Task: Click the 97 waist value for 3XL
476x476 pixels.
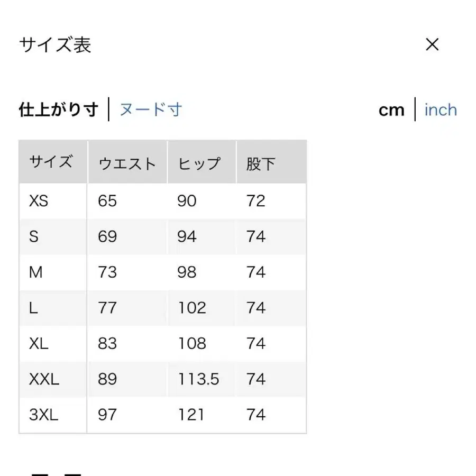Action: (107, 415)
